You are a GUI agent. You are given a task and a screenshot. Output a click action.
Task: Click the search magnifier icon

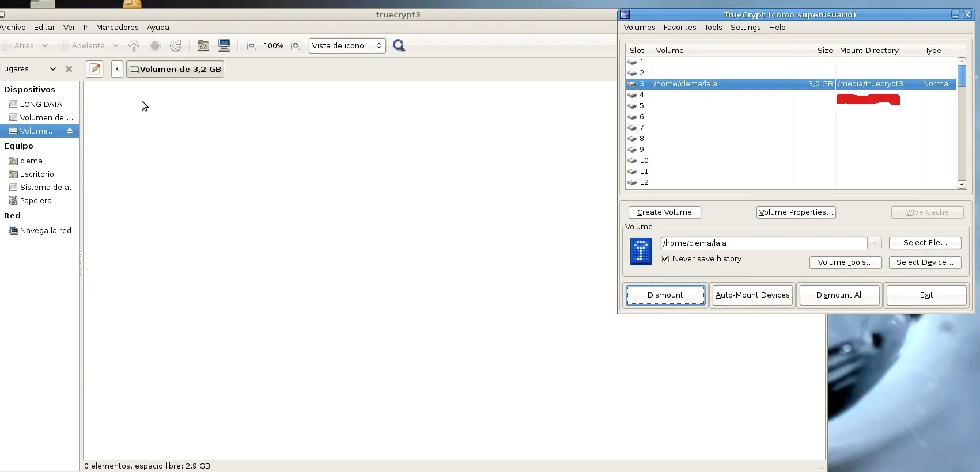399,45
